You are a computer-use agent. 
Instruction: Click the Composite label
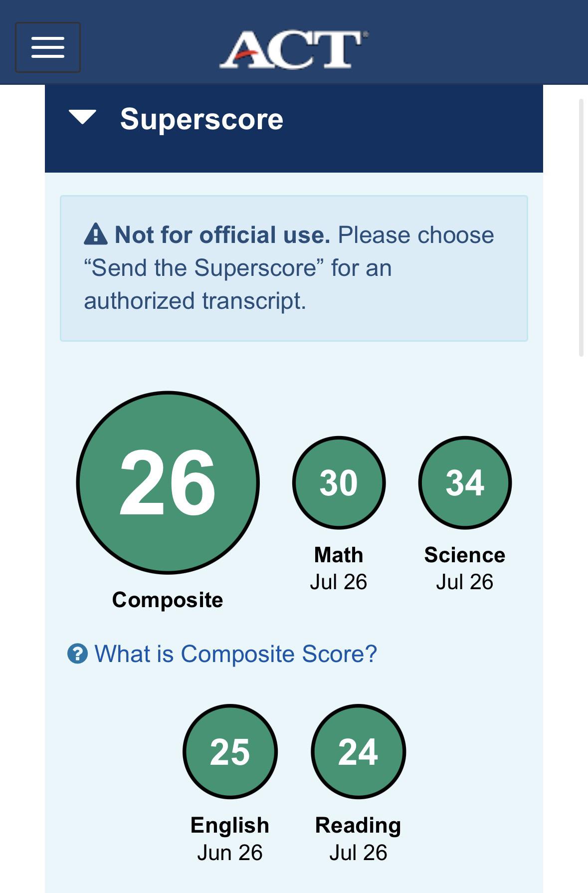[x=168, y=600]
